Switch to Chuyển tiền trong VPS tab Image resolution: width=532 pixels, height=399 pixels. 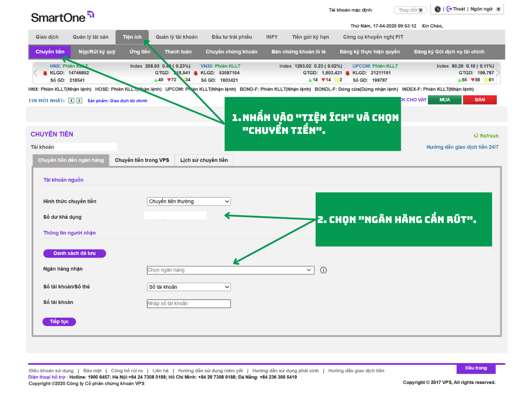click(x=142, y=160)
